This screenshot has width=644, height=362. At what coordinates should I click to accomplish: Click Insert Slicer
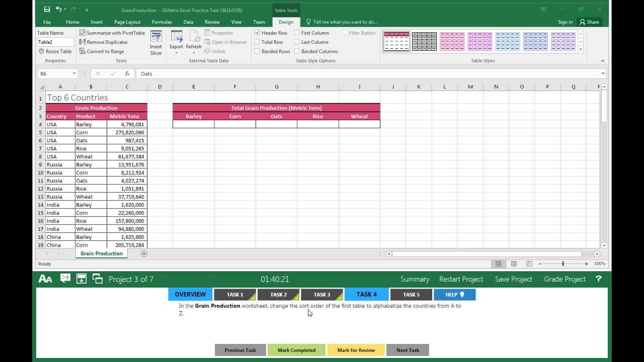(x=156, y=43)
